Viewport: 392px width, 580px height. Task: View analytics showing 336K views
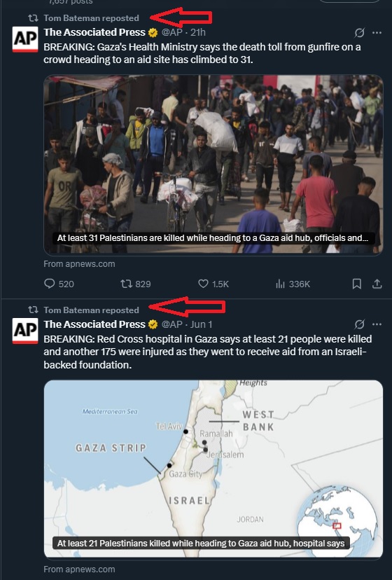click(x=293, y=284)
